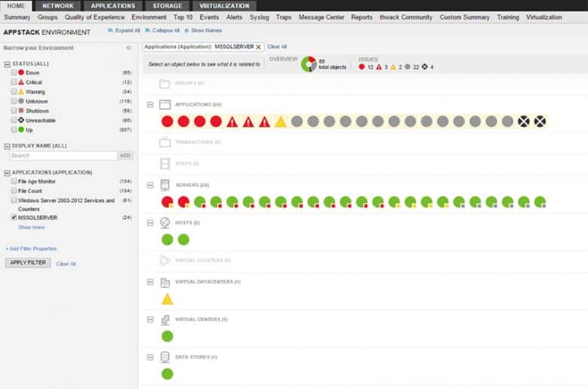The width and height of the screenshot is (588, 389).
Task: Open the Alerts menu item
Action: pyautogui.click(x=234, y=17)
